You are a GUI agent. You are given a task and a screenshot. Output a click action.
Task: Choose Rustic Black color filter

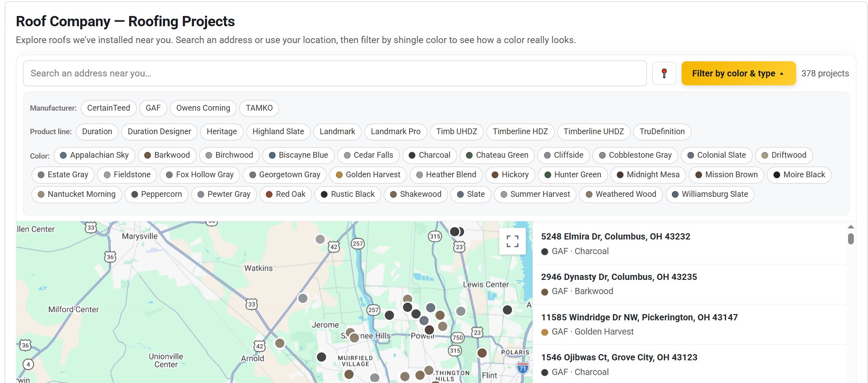pos(348,194)
